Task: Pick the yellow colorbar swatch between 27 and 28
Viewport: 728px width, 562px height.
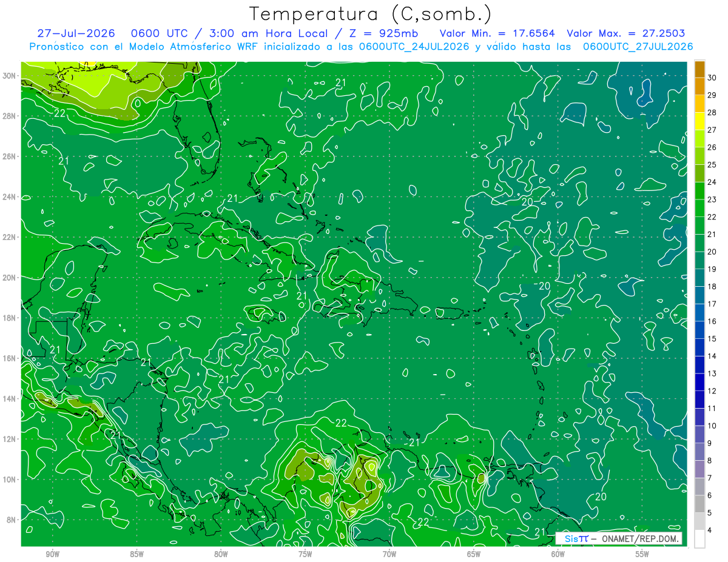Action: click(699, 121)
